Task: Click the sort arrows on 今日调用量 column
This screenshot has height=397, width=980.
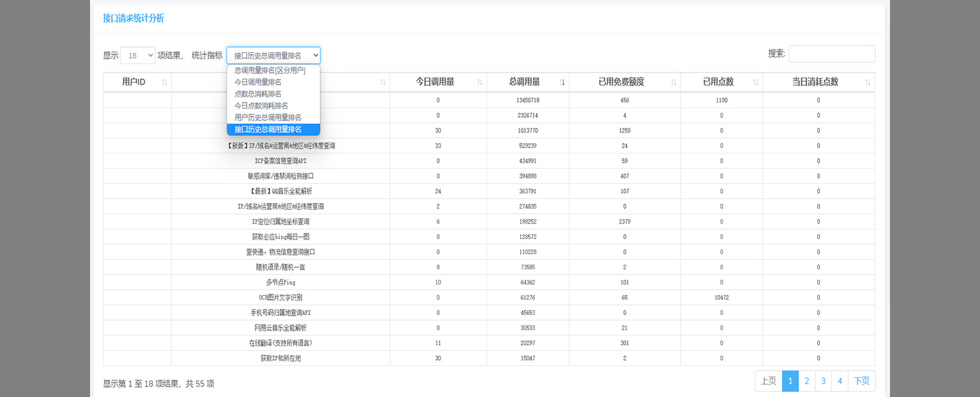Action: [x=480, y=82]
